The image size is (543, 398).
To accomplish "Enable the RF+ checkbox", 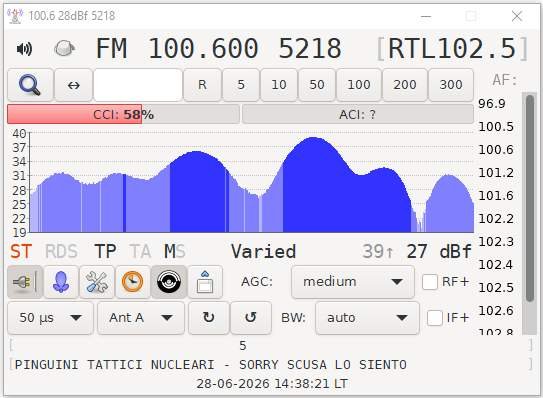I will click(430, 282).
